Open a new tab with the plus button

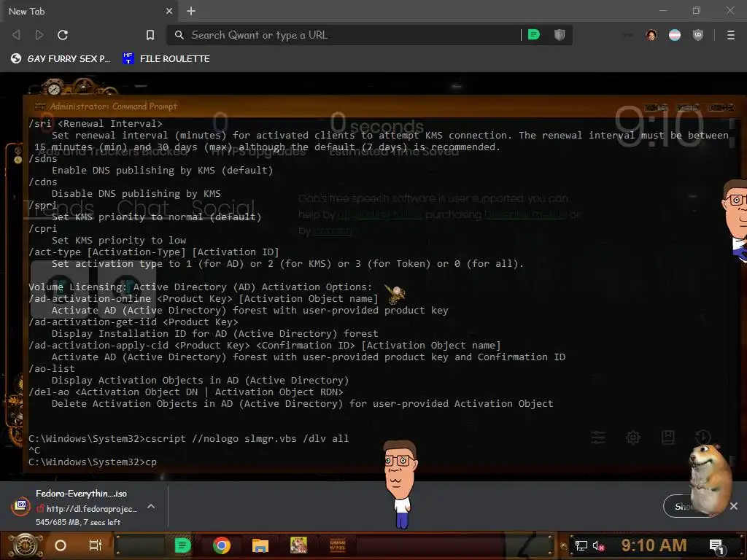[x=191, y=11]
